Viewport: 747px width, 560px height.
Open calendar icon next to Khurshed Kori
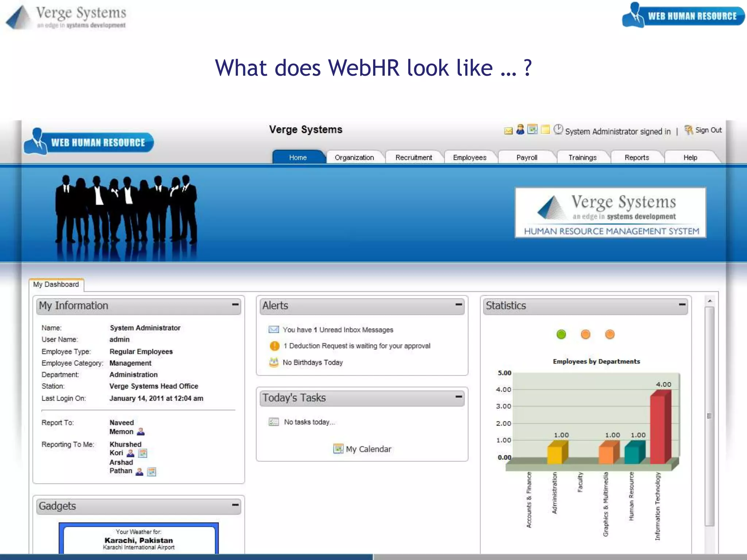point(143,453)
